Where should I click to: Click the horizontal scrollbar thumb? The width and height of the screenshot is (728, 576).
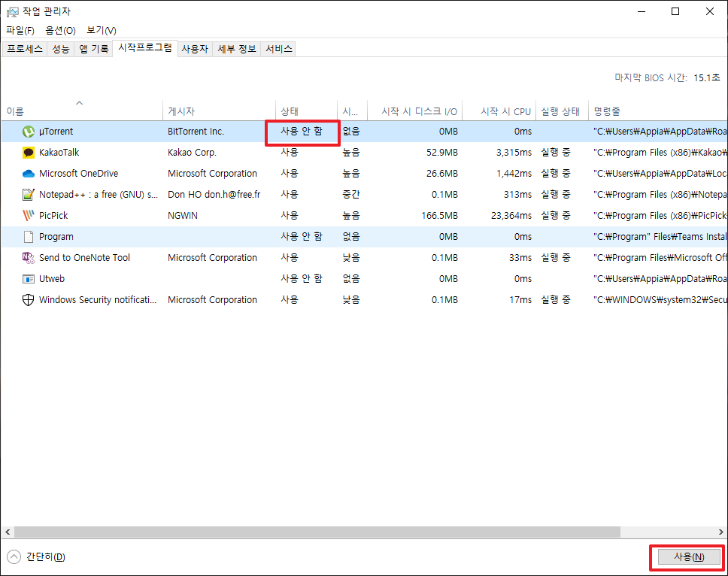(x=317, y=532)
